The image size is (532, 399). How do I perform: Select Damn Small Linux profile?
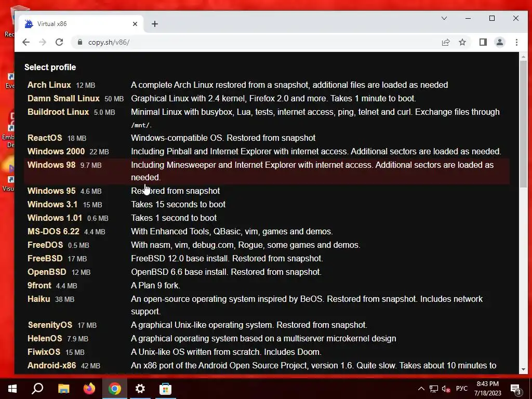(63, 98)
